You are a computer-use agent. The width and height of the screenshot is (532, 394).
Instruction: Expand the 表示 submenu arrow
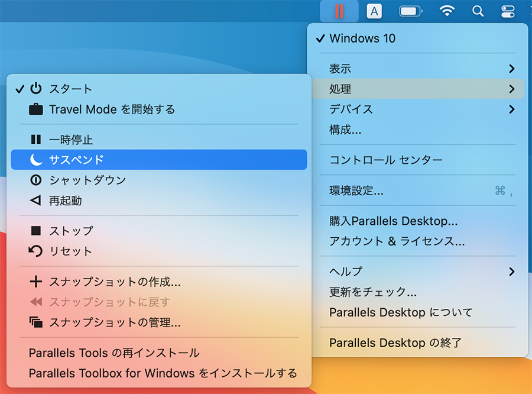coord(512,69)
